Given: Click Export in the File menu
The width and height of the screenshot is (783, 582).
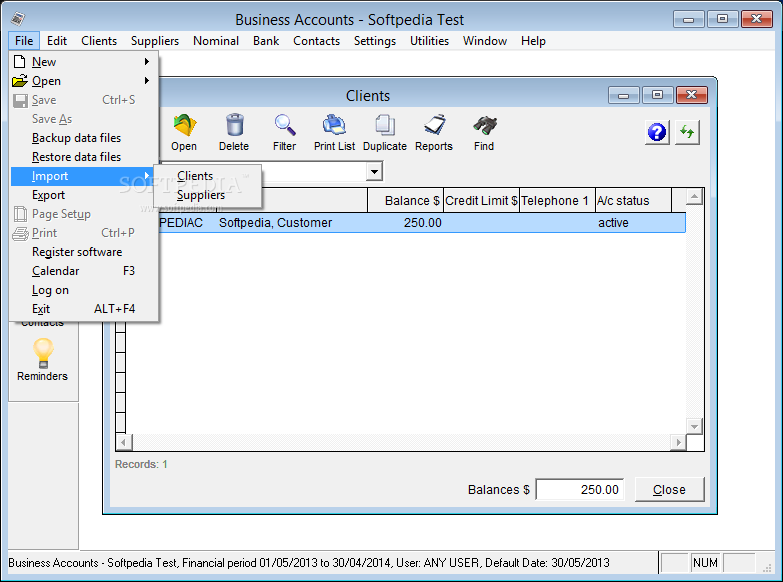Looking at the screenshot, I should click(84, 195).
